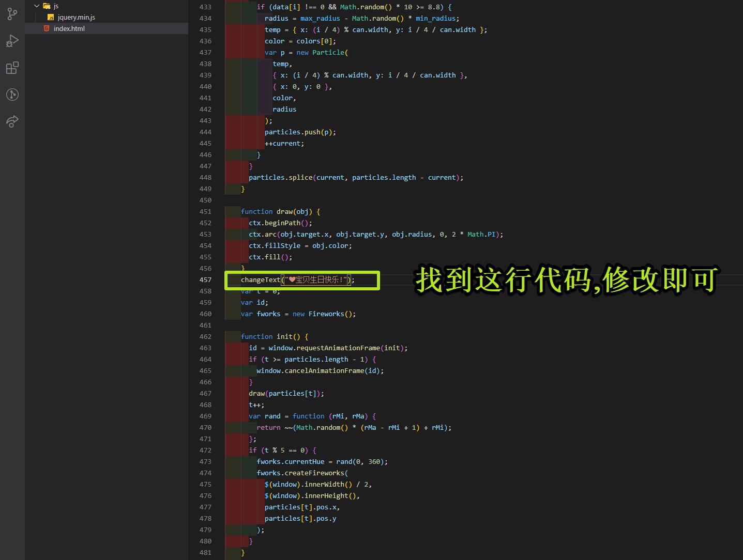The image size is (743, 560).
Task: Click the changeText function call
Action: point(260,279)
